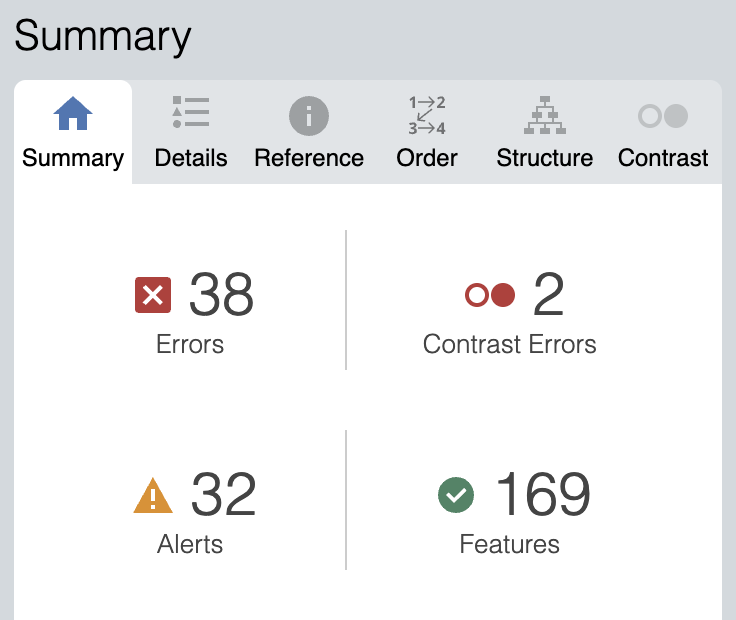736x620 pixels.
Task: Select the Order tab label
Action: click(427, 158)
